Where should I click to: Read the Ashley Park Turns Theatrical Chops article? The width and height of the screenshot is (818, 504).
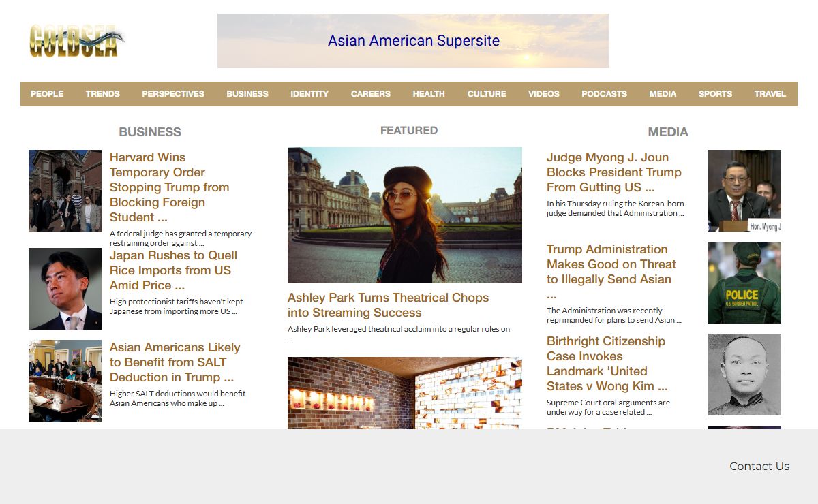(389, 305)
